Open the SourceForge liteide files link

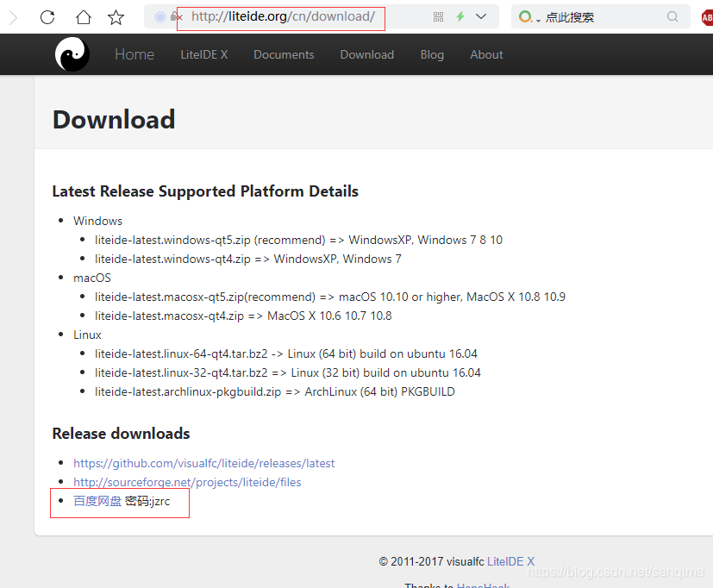click(187, 483)
